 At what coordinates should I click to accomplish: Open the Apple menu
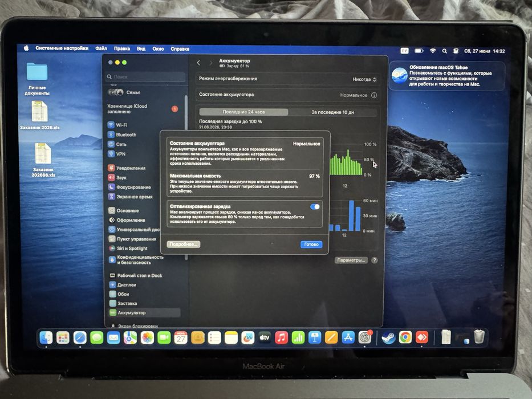(26, 48)
